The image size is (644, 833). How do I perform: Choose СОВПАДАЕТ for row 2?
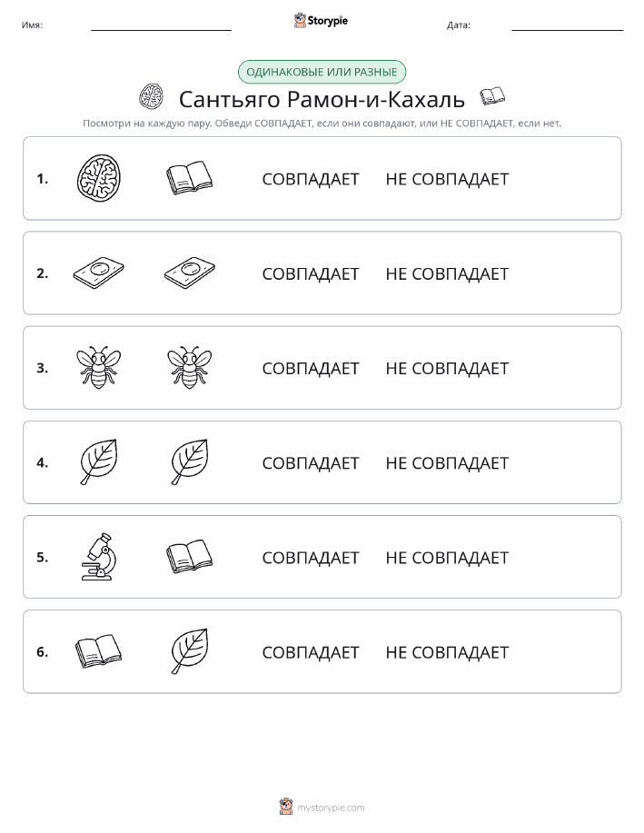[x=311, y=274]
